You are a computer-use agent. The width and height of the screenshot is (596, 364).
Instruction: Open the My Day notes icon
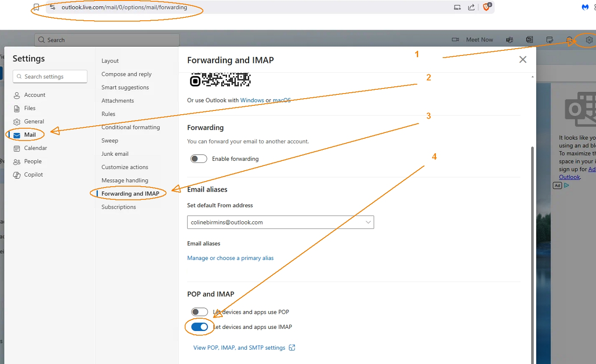(550, 40)
